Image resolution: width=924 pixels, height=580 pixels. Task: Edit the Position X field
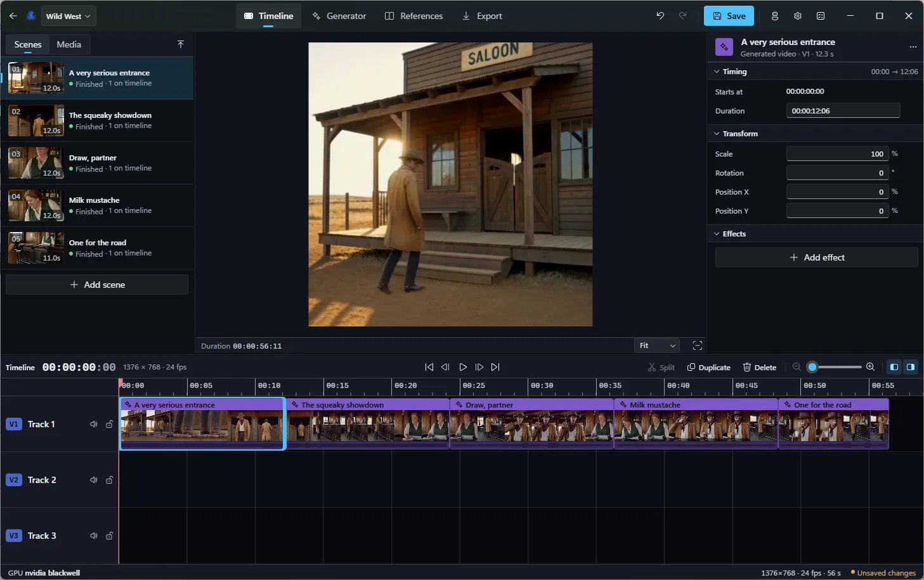[837, 192]
